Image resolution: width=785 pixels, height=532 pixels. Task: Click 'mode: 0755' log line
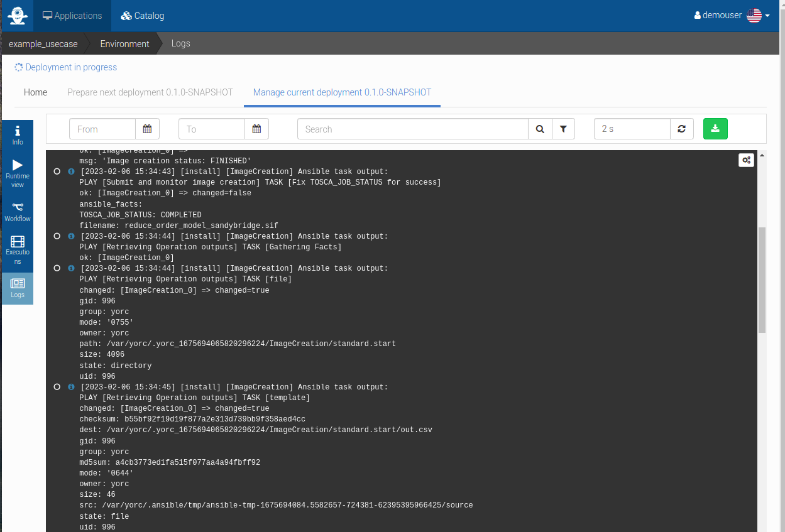point(106,322)
